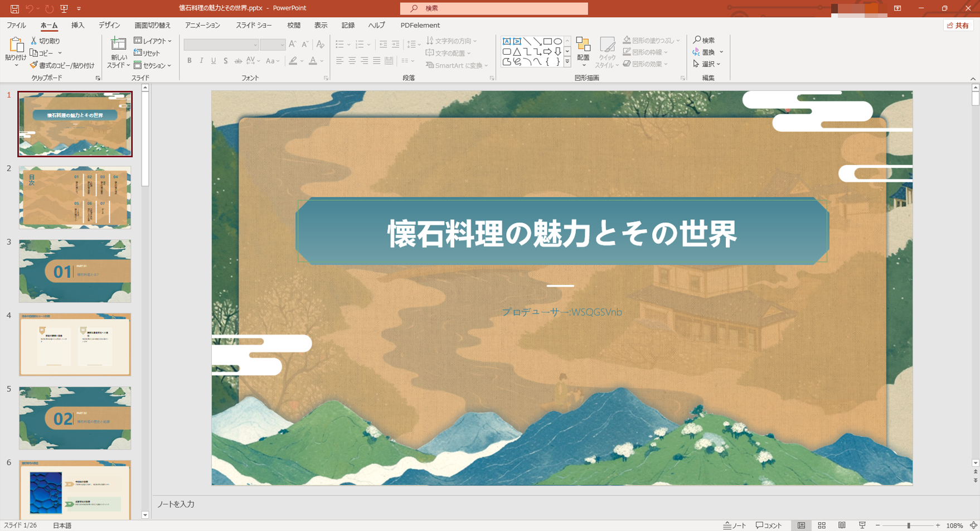Add a new slide with 新しいスライド
This screenshot has height=531, width=980.
click(x=118, y=53)
